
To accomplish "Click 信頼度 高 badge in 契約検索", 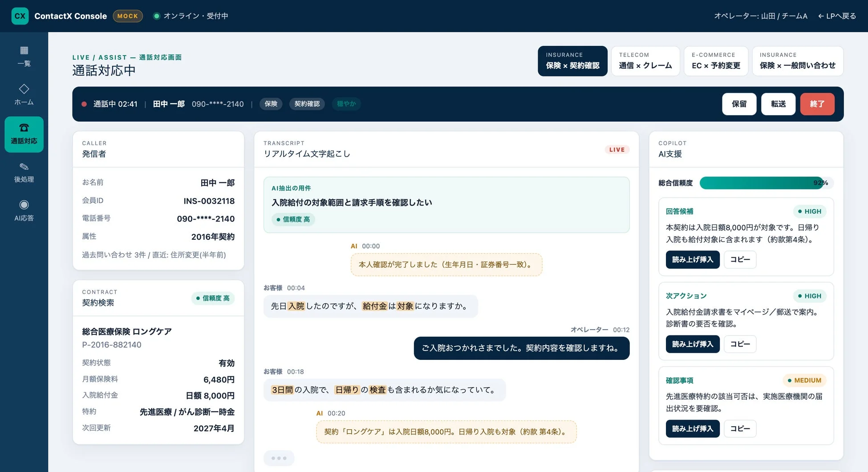I will coord(213,298).
